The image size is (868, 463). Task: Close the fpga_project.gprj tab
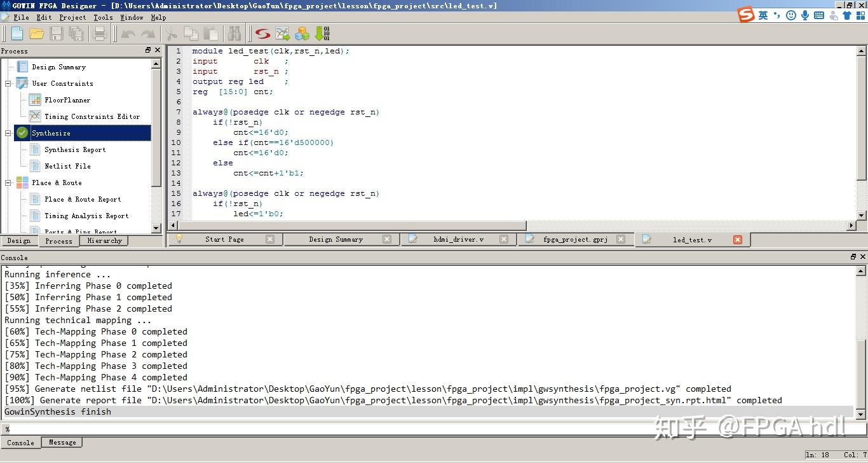pos(621,240)
